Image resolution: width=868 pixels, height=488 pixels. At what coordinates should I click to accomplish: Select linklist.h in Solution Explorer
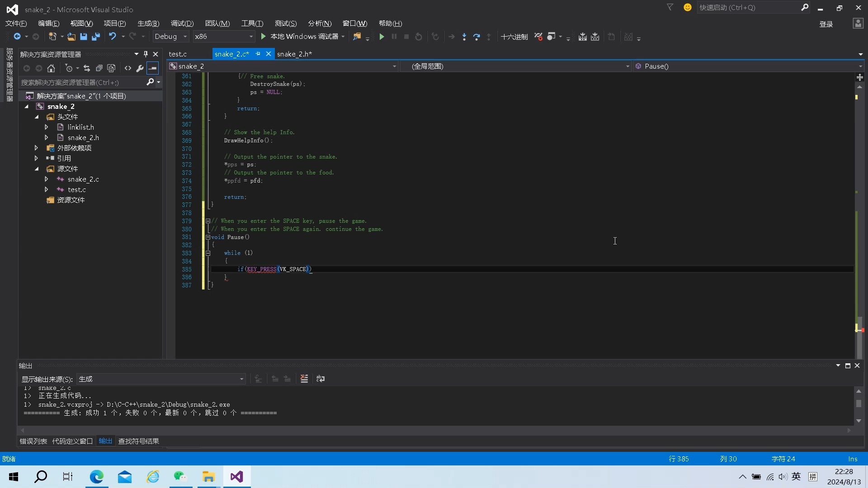tap(80, 127)
